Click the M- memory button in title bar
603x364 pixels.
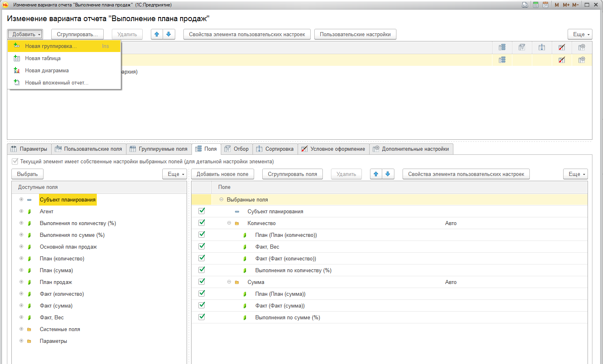pos(575,5)
